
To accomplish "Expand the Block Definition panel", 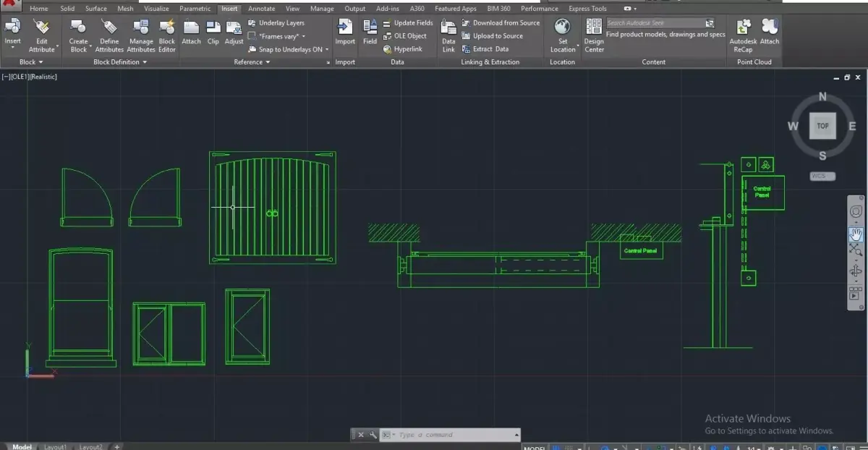I will (120, 62).
